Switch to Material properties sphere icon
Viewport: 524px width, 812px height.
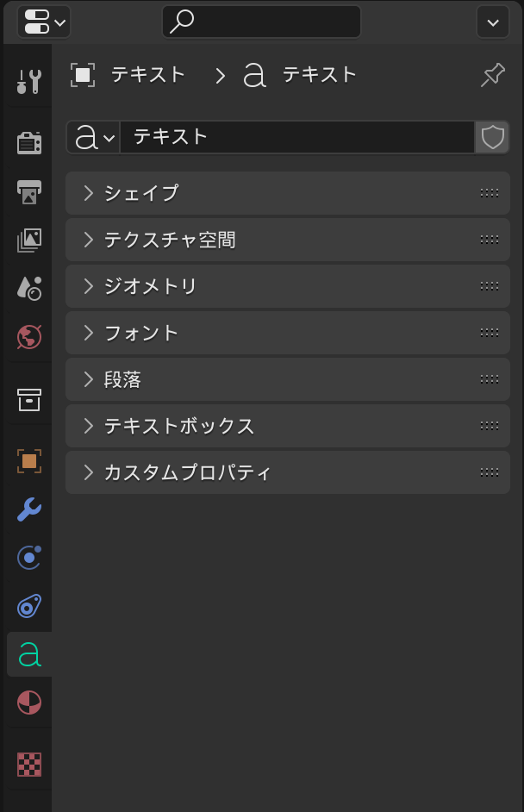click(x=28, y=703)
